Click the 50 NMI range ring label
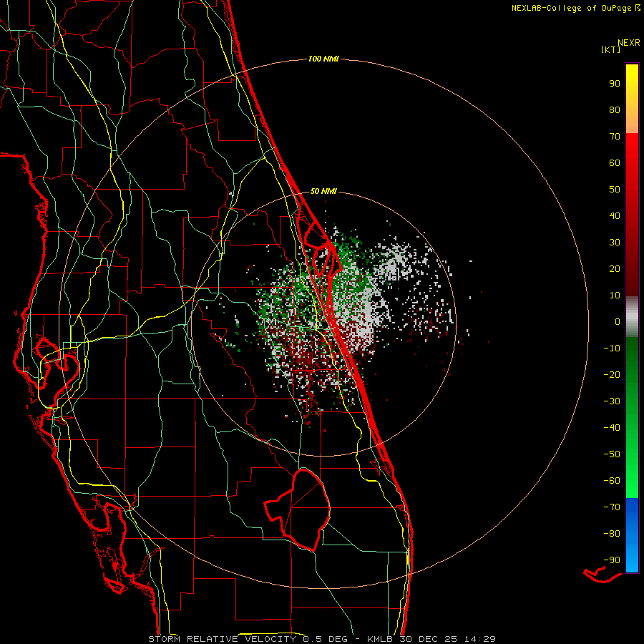Screen dimensions: 644x644 tap(323, 191)
